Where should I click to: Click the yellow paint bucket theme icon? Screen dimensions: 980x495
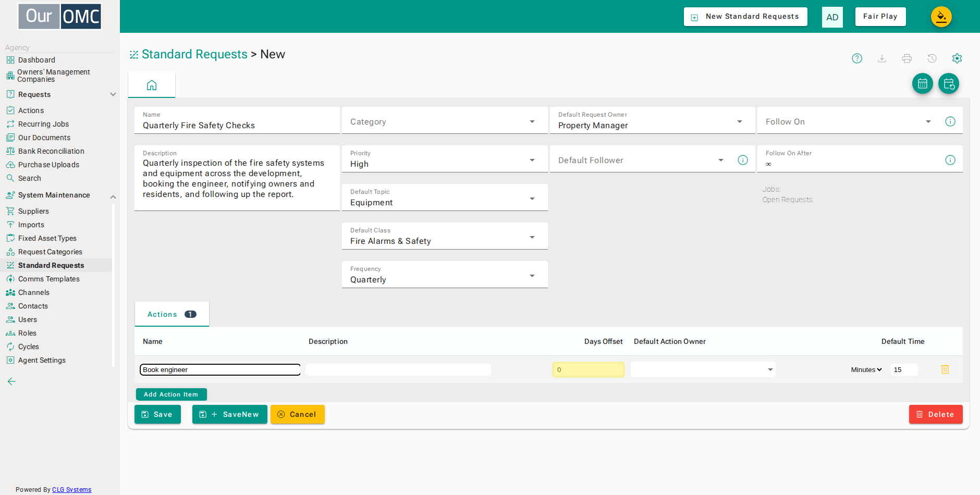pyautogui.click(x=941, y=17)
